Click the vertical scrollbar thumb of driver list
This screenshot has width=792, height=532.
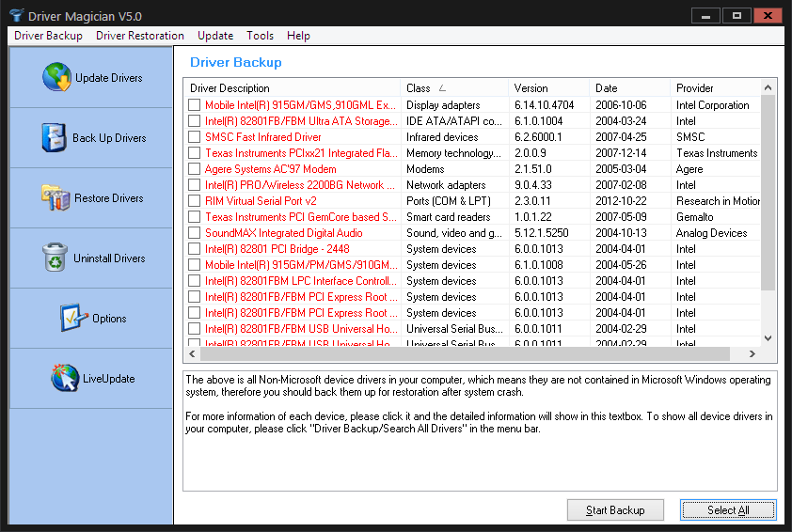coord(768,193)
